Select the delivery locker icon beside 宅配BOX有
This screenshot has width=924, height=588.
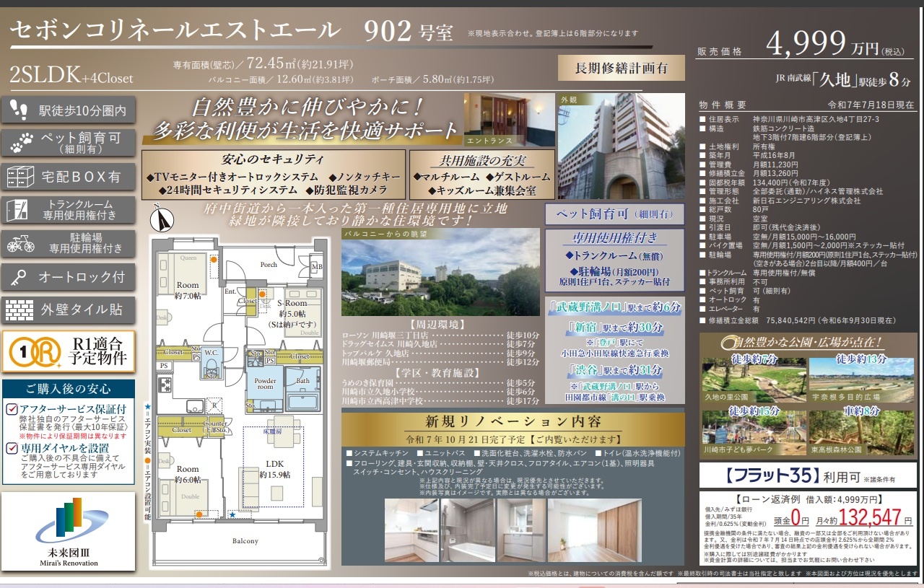(x=19, y=176)
